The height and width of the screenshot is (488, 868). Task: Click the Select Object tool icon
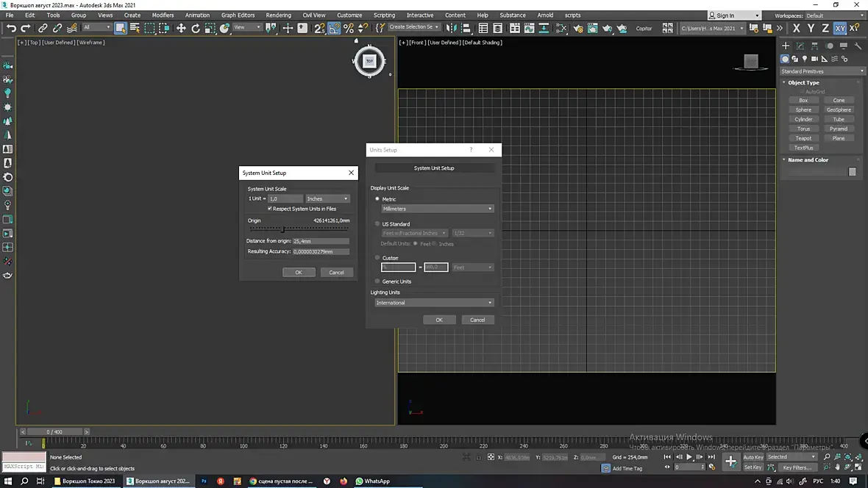(x=121, y=28)
